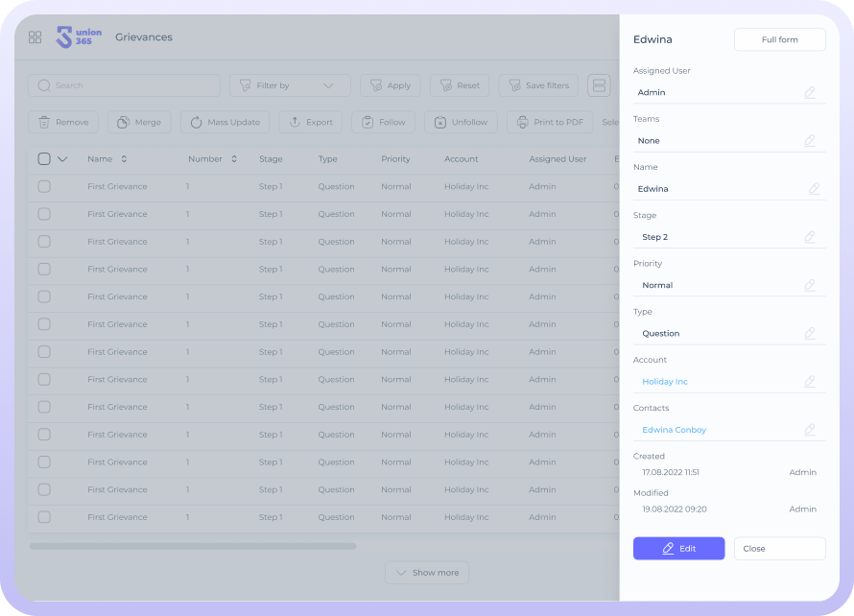Click pencil icon for Stage Step 2
Screen dimensions: 854x616
(810, 237)
